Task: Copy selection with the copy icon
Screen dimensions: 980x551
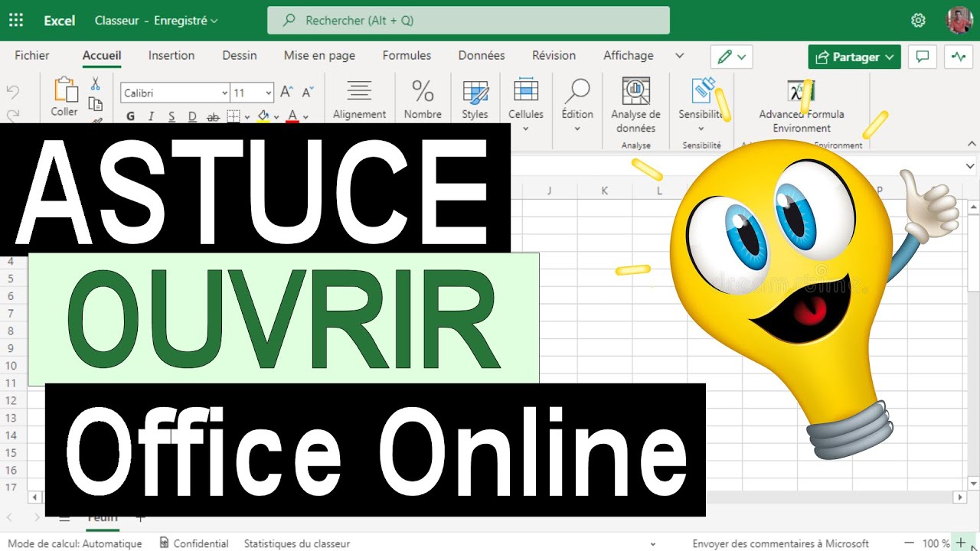Action: coord(96,103)
